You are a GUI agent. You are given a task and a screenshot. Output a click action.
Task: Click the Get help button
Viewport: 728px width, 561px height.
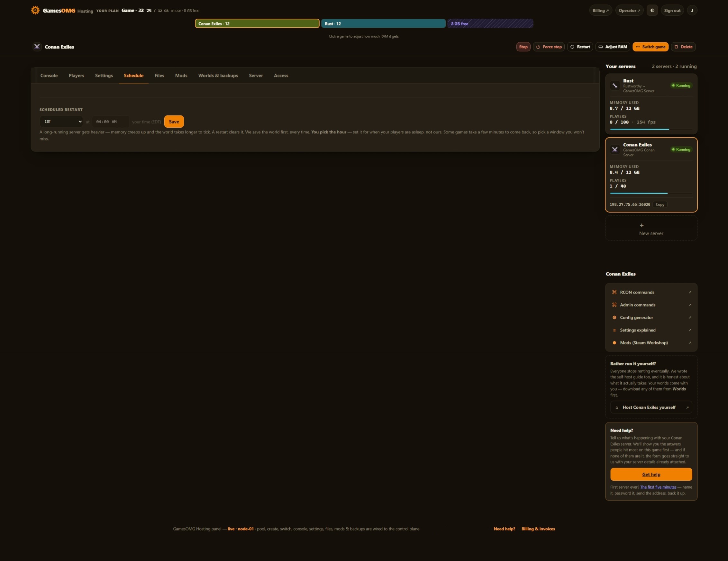651,475
